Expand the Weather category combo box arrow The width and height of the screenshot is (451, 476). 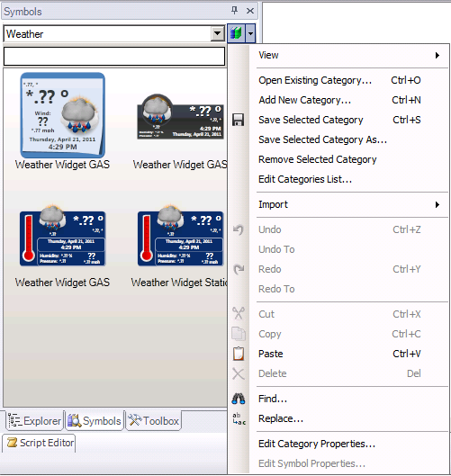tap(218, 33)
